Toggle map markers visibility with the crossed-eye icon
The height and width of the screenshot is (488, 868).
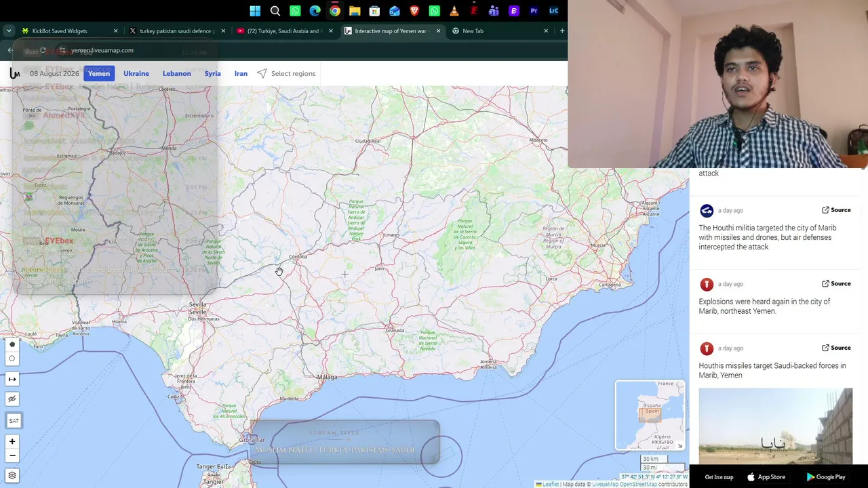click(x=12, y=399)
